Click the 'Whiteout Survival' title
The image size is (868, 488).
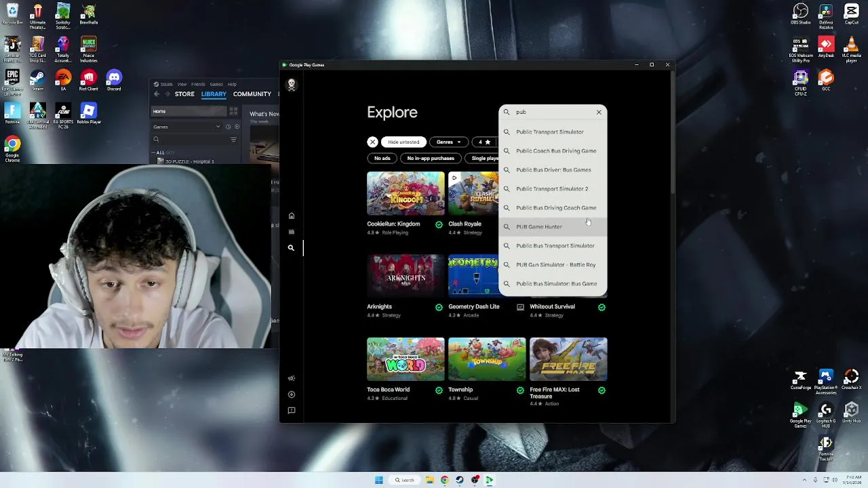click(552, 306)
